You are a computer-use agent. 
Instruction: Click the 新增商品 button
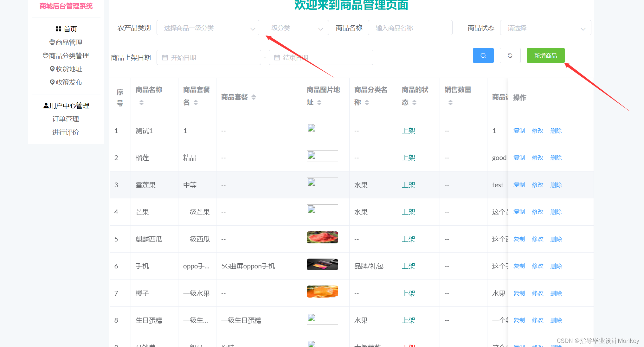545,55
